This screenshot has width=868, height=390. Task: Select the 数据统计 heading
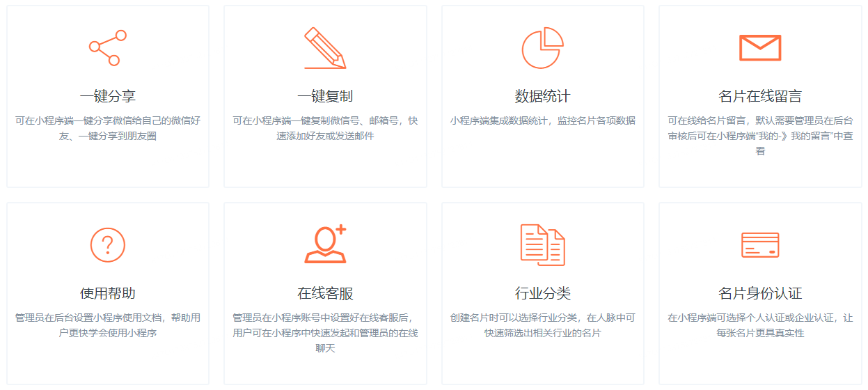[x=542, y=96]
